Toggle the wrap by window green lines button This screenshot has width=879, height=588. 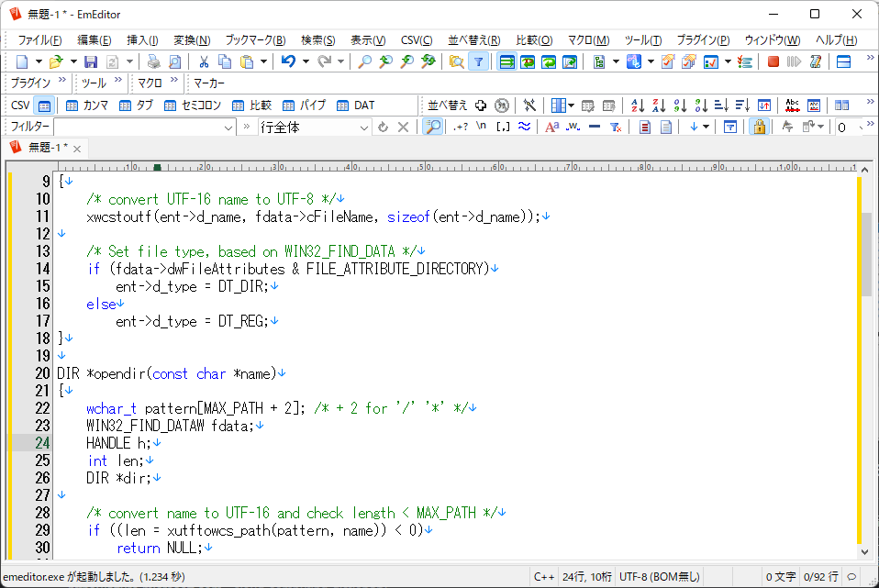pos(506,61)
